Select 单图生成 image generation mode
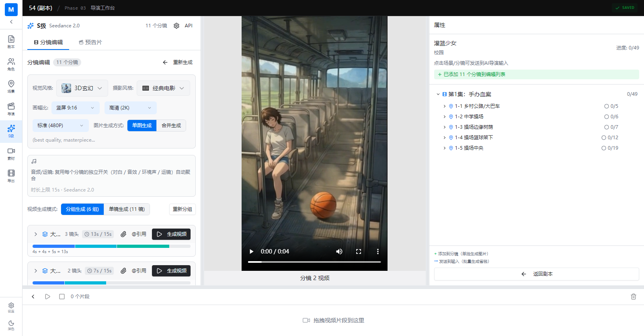Screen dimensions: 644x336 (142, 126)
